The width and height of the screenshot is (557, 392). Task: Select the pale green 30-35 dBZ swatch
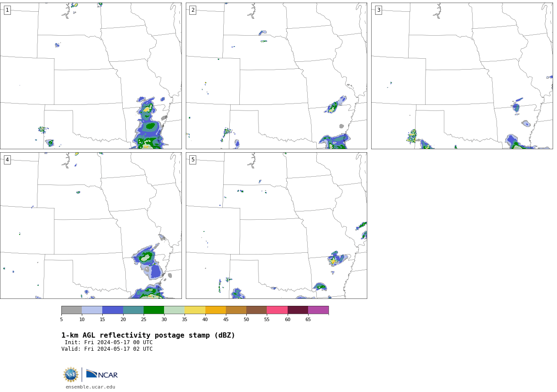pos(174,310)
